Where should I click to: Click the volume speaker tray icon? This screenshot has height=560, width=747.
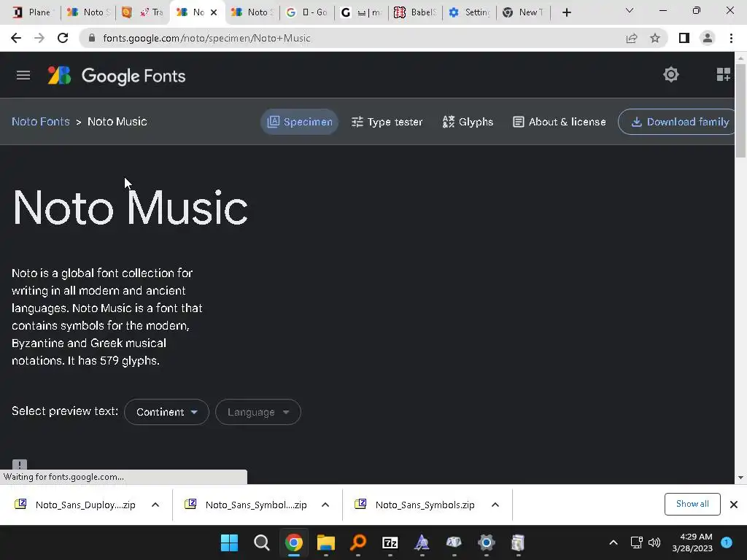tap(654, 542)
